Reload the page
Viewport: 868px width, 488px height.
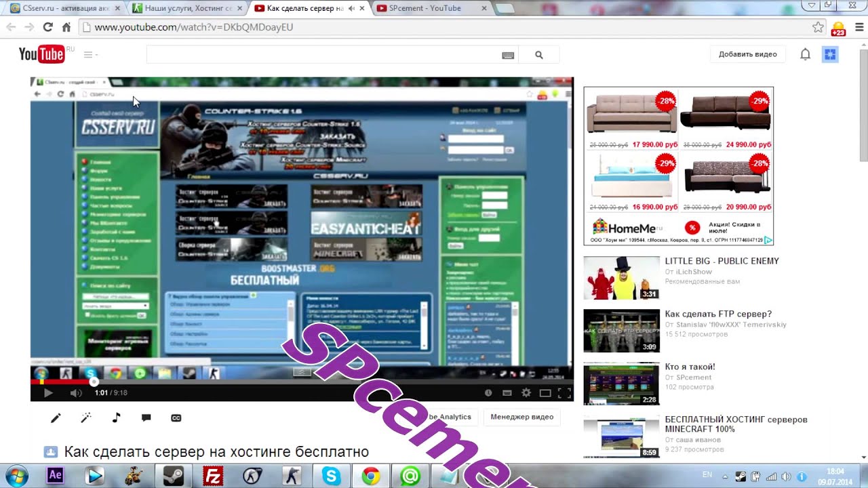point(47,27)
